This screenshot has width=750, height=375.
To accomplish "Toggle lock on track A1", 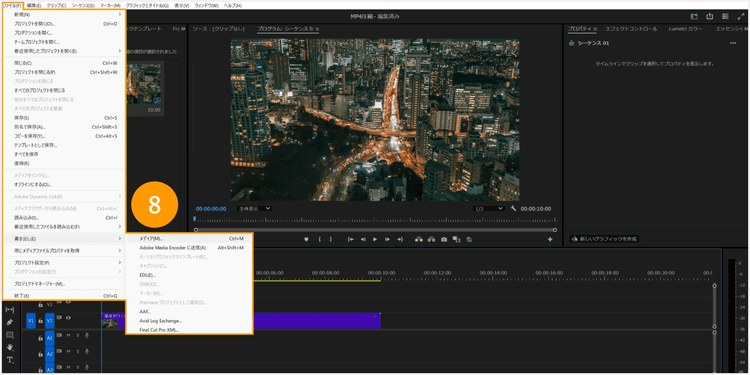I will [41, 338].
